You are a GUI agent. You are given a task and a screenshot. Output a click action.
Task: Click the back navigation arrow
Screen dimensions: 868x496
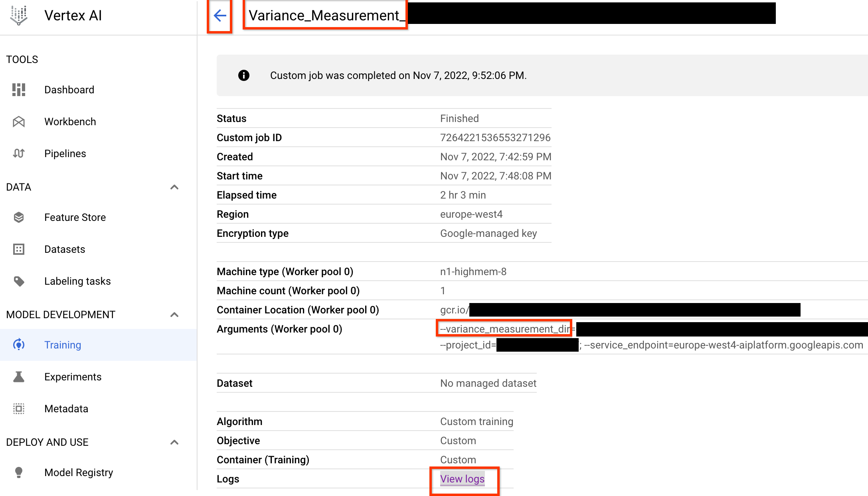point(220,16)
